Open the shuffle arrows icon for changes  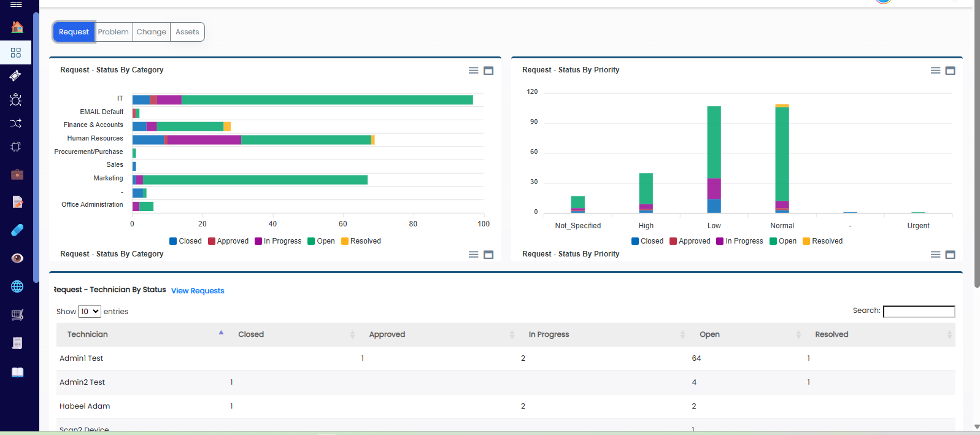[16, 123]
